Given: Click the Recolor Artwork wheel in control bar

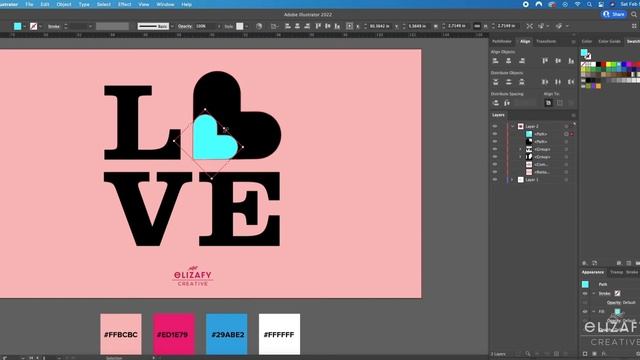Looking at the screenshot, I should coord(259,26).
